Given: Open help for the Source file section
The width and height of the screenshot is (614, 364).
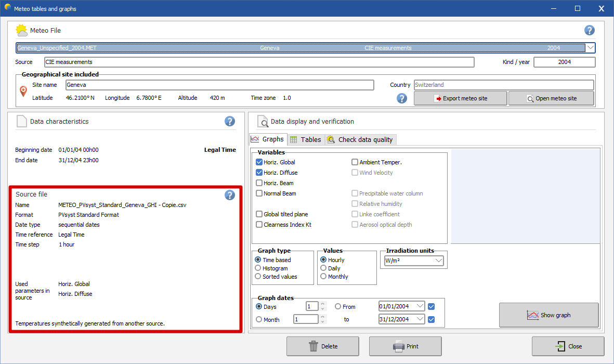Looking at the screenshot, I should 230,195.
